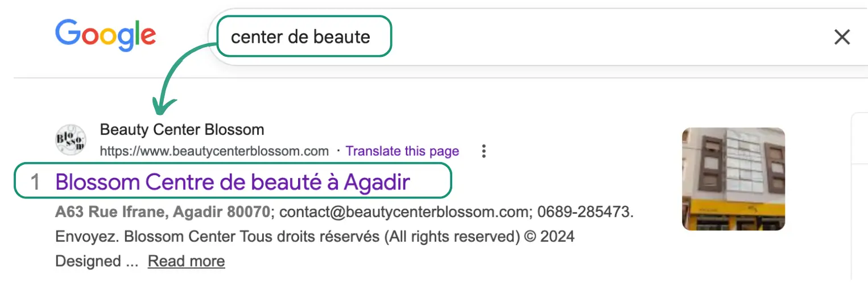
Task: Click the Google logo
Action: 105,35
